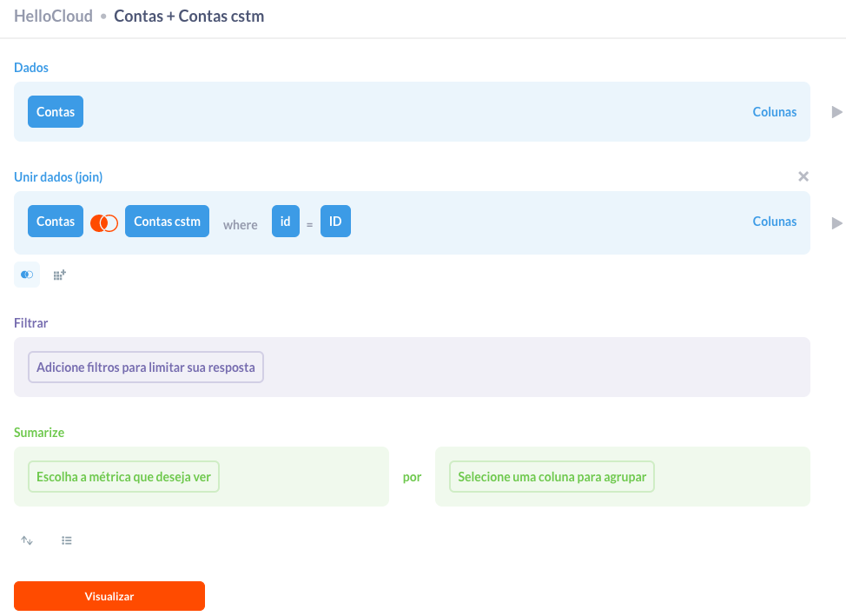The image size is (846, 616).
Task: Click the Unir dados (join) heading
Action: pyautogui.click(x=58, y=177)
